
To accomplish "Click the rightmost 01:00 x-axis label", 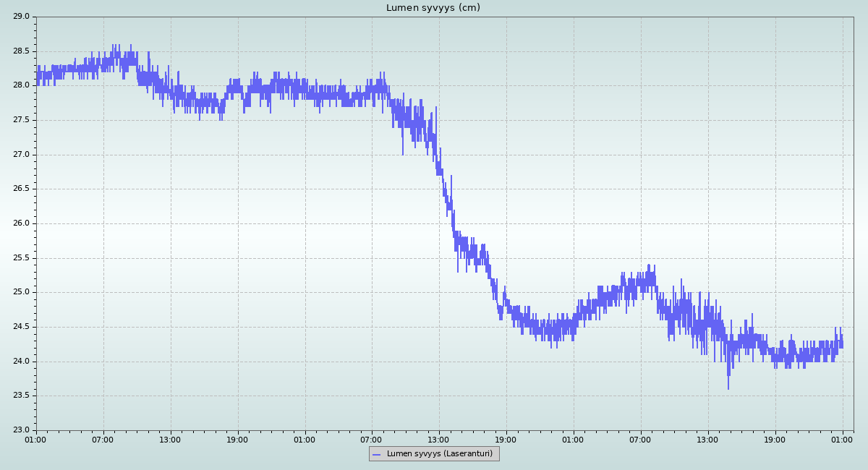I will pos(843,439).
